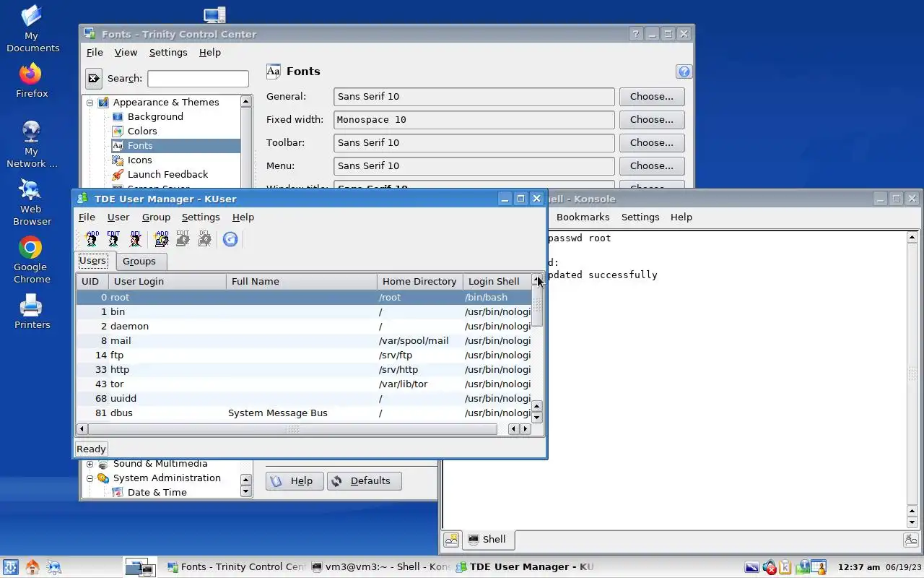Click the Full Name column header
The image size is (924, 578).
(302, 281)
